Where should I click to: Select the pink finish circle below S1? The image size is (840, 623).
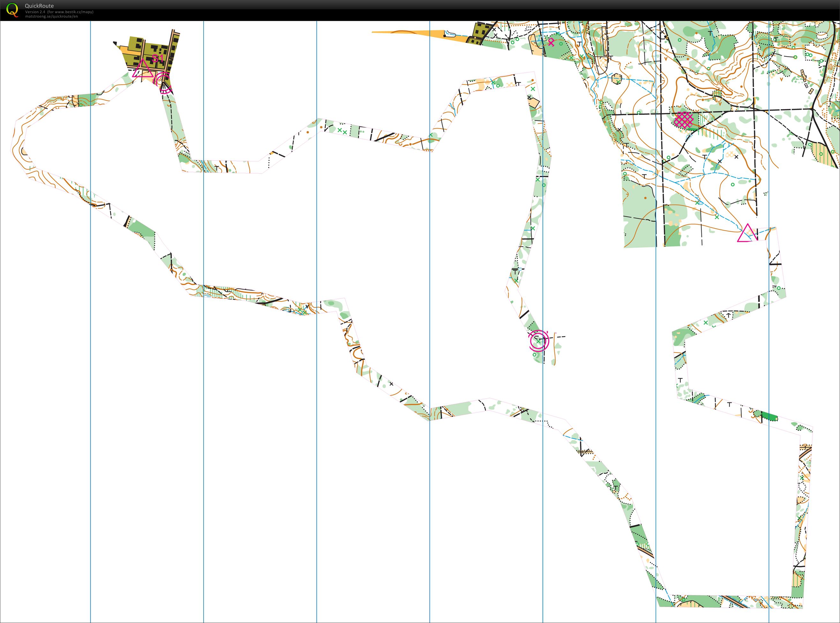pos(163,83)
